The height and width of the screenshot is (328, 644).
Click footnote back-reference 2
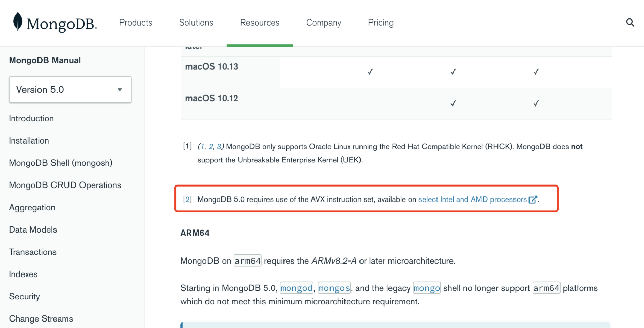point(211,147)
